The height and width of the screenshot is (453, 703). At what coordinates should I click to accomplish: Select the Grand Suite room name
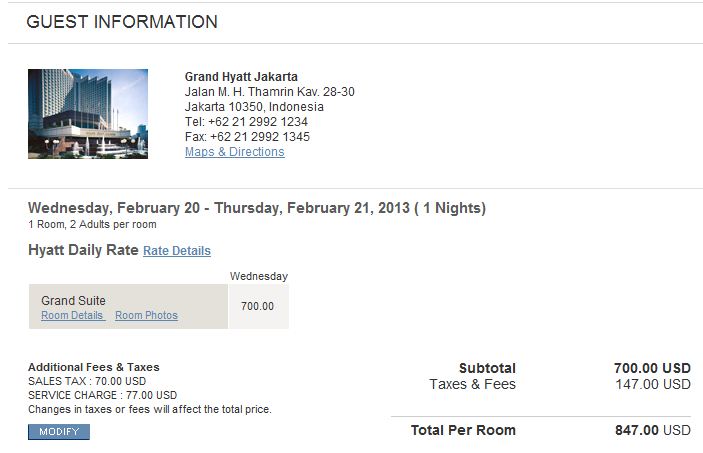click(x=73, y=300)
